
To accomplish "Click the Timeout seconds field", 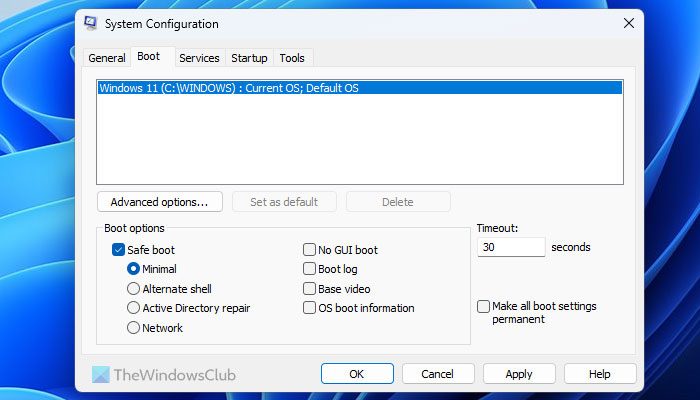I will (511, 247).
